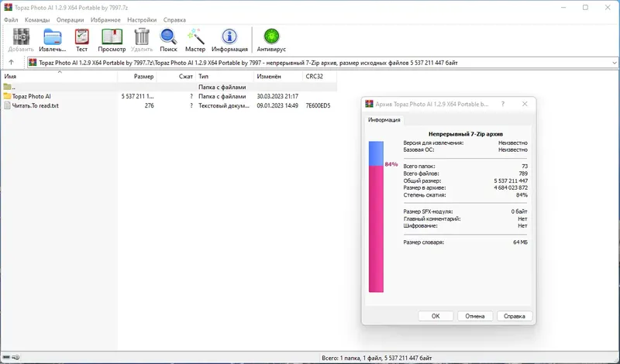Image resolution: width=620 pixels, height=364 pixels.
Task: Sort by the Имя column header
Action: tap(60, 76)
